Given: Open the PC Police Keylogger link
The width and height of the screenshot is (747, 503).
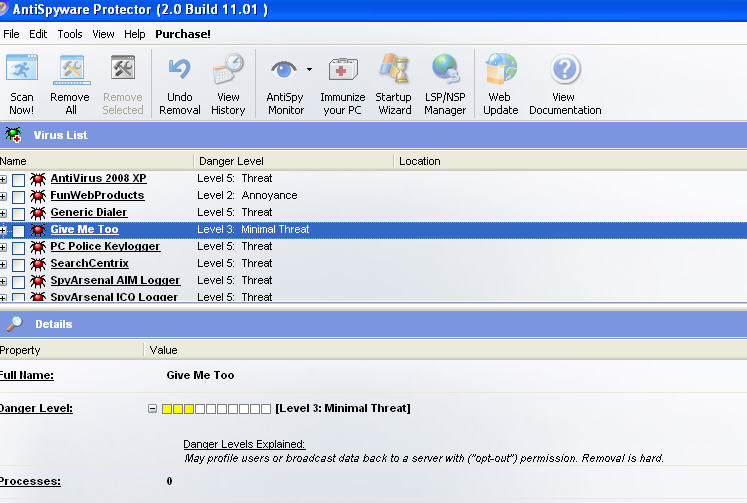Looking at the screenshot, I should (x=105, y=246).
